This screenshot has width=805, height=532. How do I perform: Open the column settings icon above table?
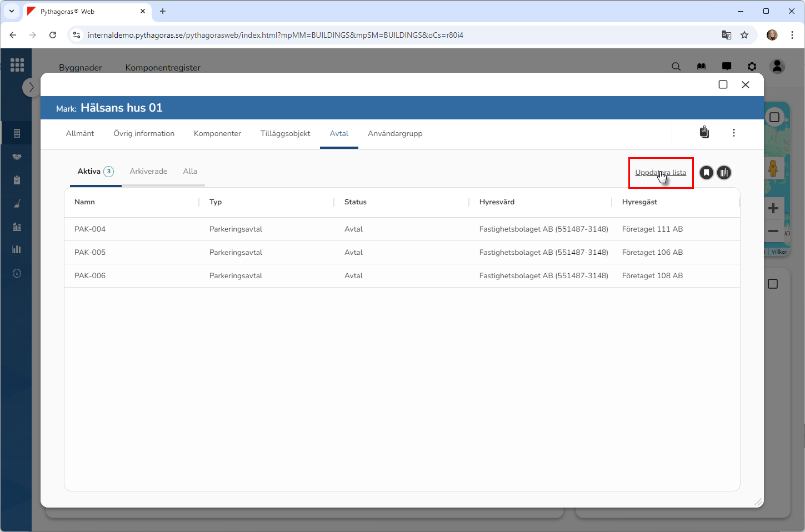(x=724, y=173)
